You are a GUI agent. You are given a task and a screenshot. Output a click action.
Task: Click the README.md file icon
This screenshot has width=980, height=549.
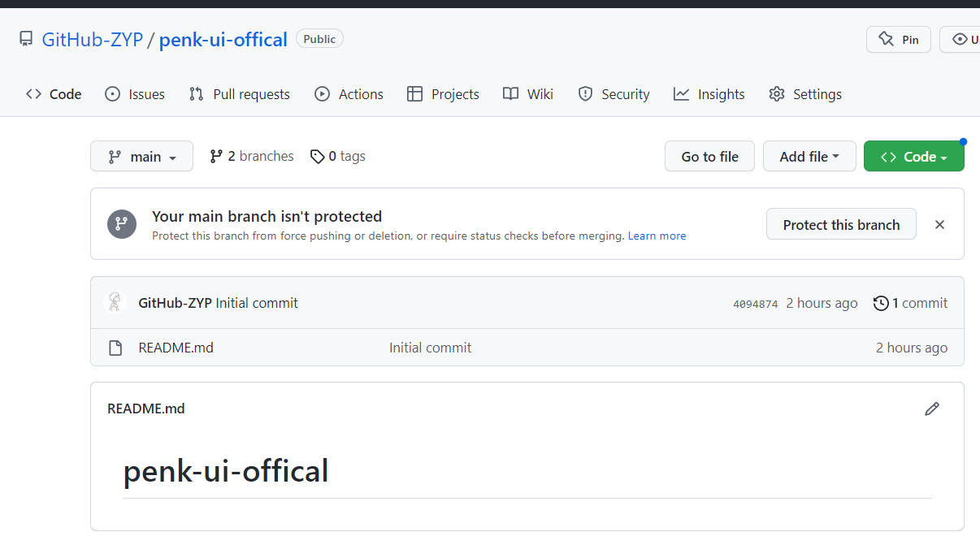115,348
